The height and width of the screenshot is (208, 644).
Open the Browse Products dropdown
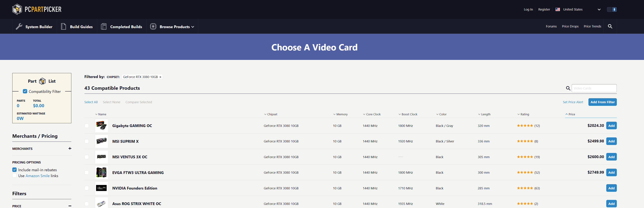pos(177,27)
